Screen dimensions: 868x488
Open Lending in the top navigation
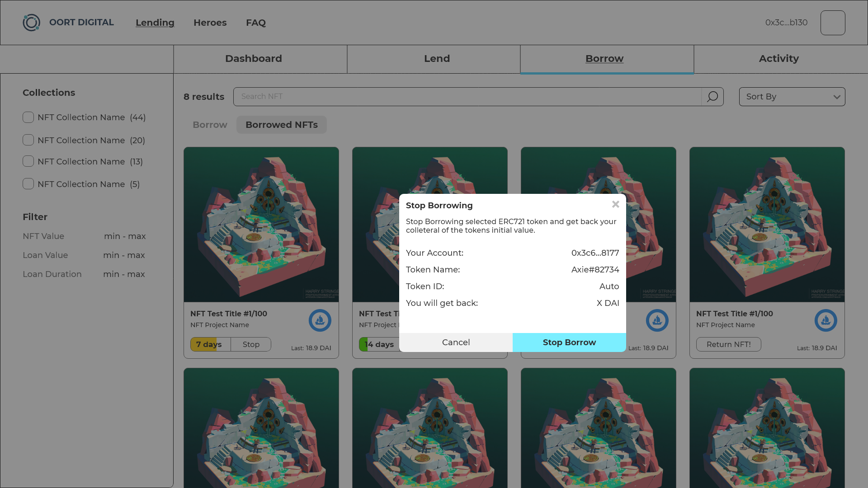click(155, 23)
